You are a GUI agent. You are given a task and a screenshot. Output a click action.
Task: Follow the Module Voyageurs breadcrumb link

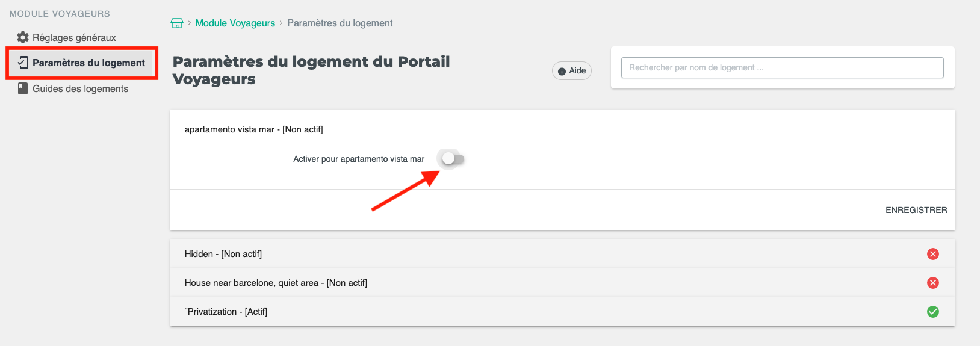click(x=235, y=23)
